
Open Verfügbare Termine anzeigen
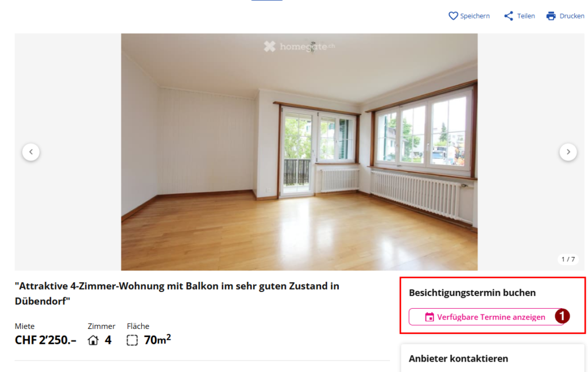point(486,317)
